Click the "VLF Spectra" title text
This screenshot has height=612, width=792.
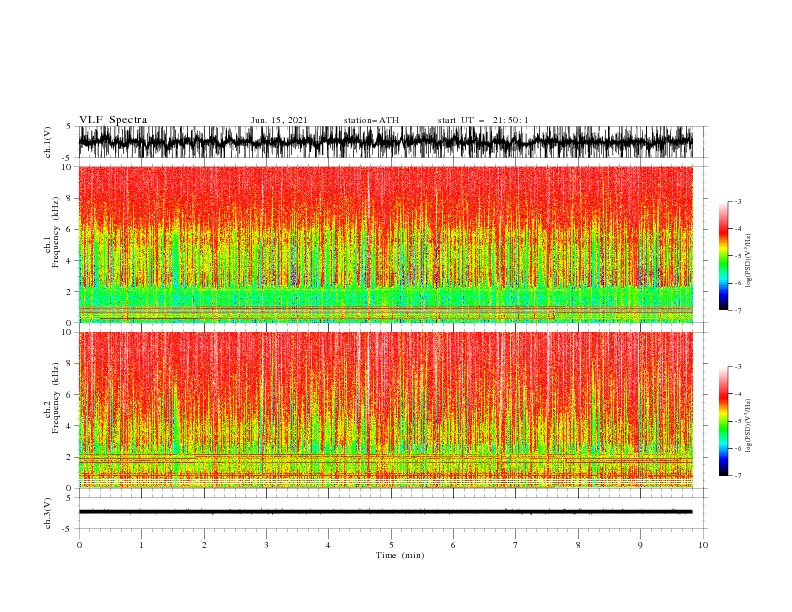pos(113,120)
